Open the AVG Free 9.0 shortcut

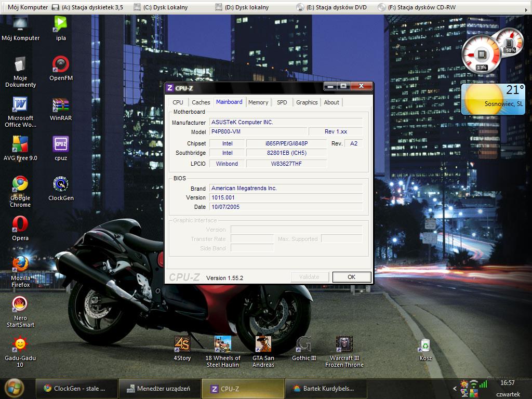20,149
